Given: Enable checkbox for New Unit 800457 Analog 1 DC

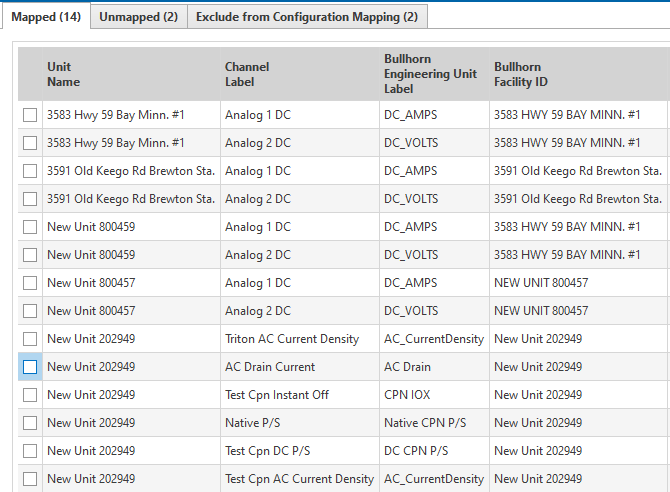Looking at the screenshot, I should click(30, 283).
